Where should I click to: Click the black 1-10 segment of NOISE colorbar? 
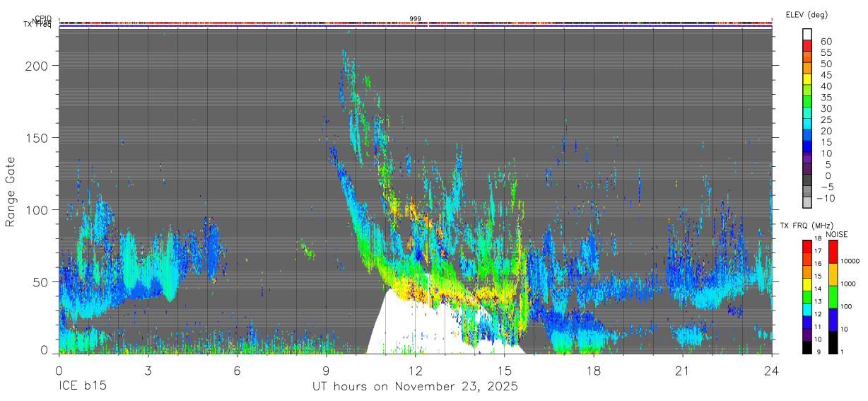click(x=833, y=342)
